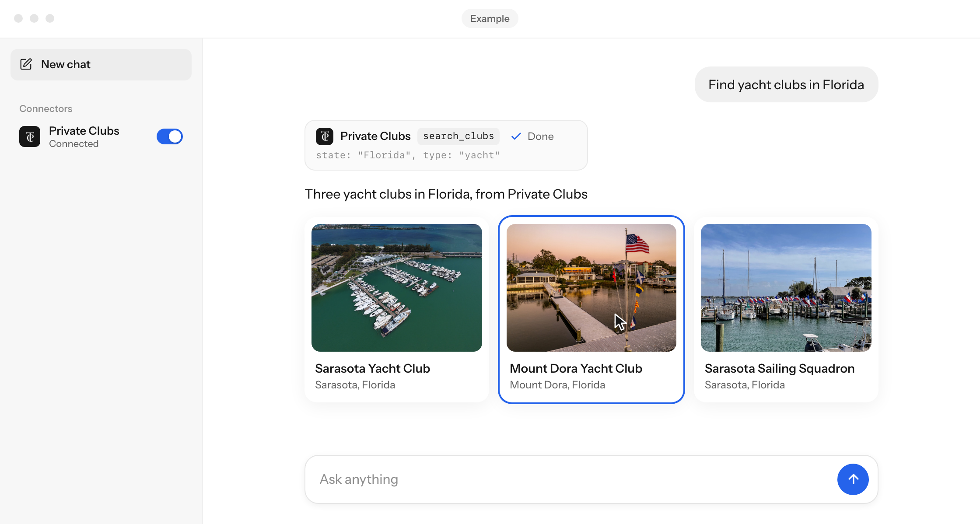Screen dimensions: 980x524
Task: Click the Example title pill
Action: tap(490, 18)
